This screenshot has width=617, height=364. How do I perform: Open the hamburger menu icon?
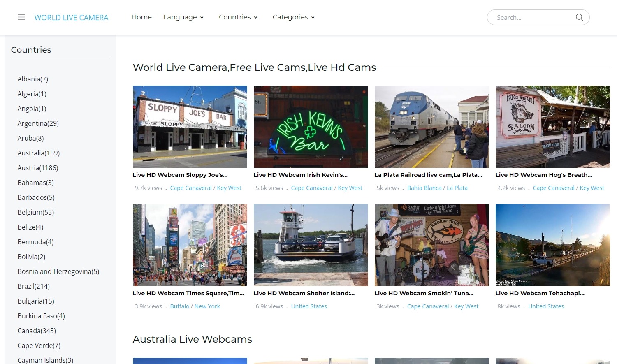point(21,17)
